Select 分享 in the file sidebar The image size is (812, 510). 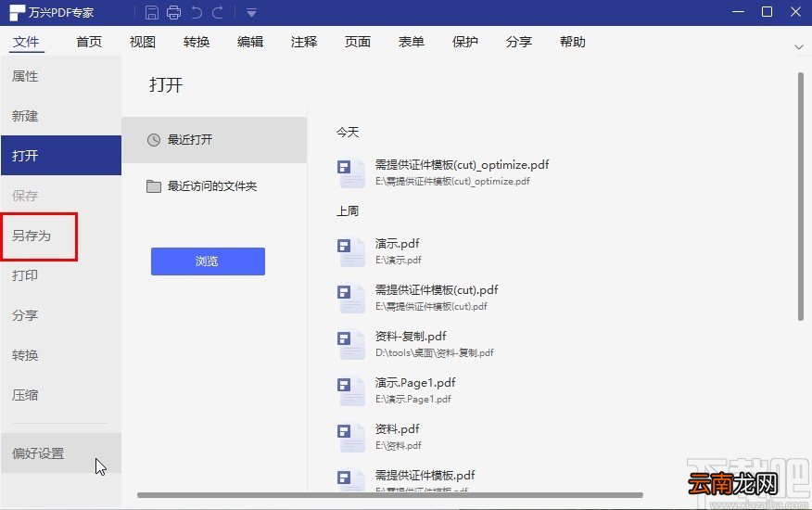click(61, 315)
